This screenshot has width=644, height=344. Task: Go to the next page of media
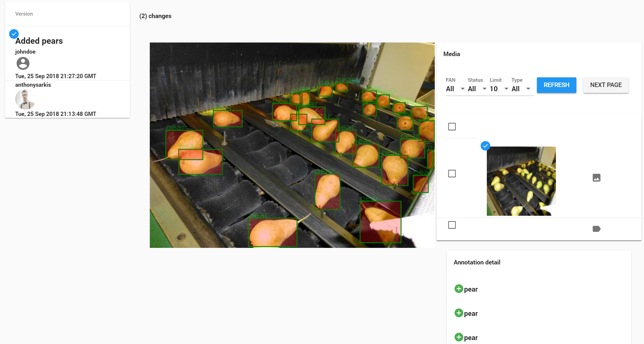click(606, 85)
